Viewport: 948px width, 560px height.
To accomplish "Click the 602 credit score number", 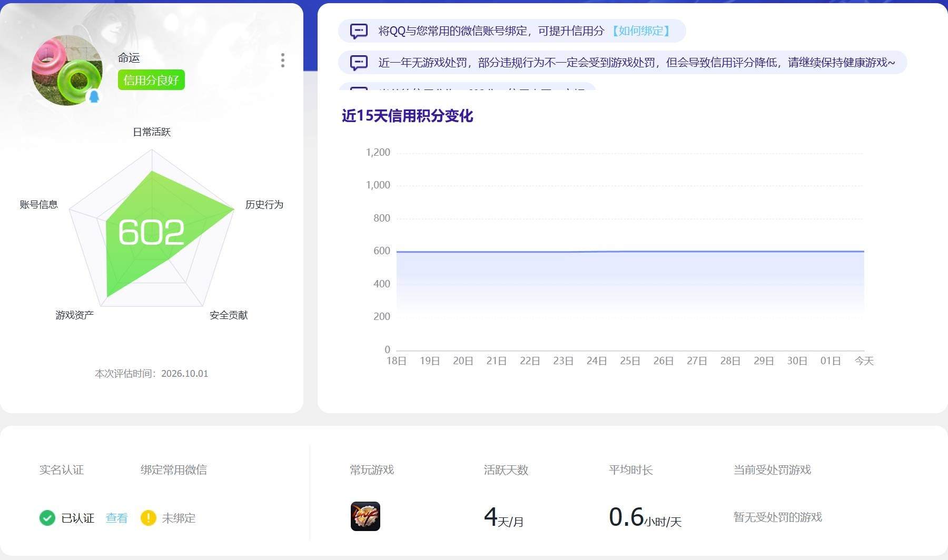I will tap(151, 232).
